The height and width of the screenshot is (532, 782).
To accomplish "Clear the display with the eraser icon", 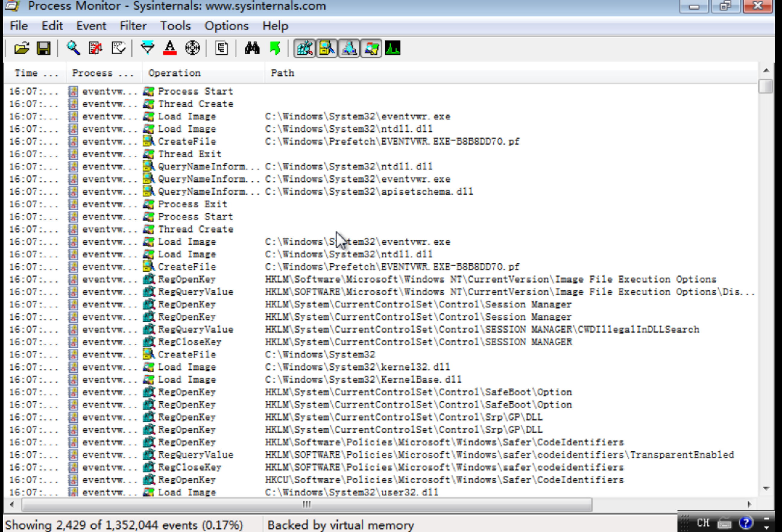I will coord(118,49).
